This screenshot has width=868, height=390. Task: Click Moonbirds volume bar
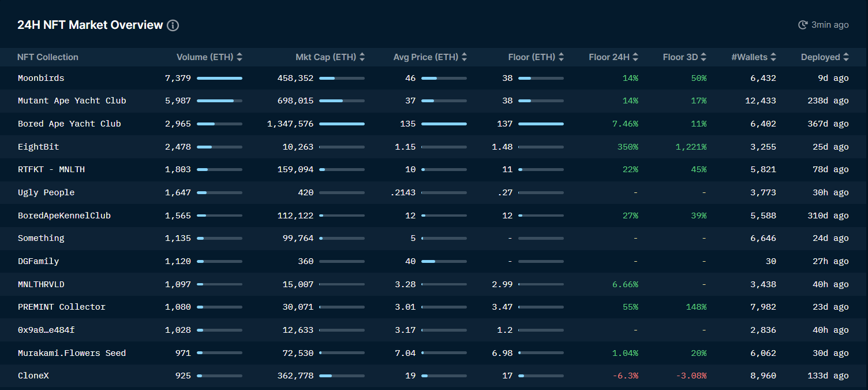point(219,78)
